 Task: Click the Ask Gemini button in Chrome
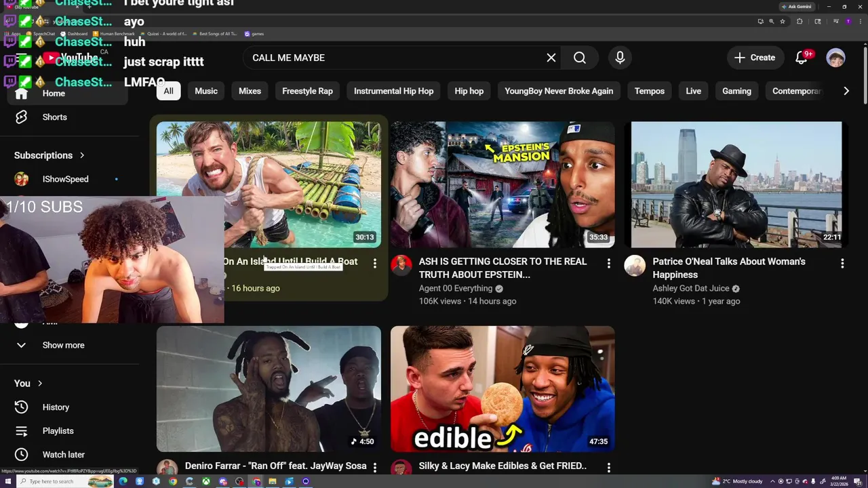coord(796,7)
